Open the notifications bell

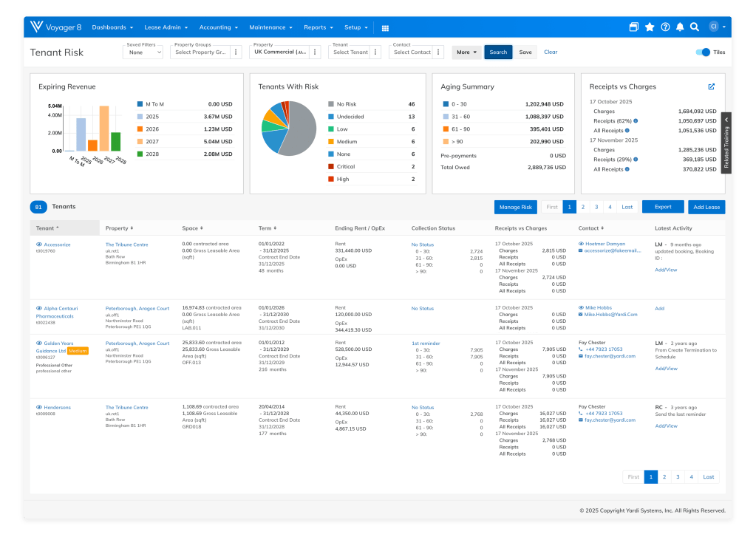(680, 27)
